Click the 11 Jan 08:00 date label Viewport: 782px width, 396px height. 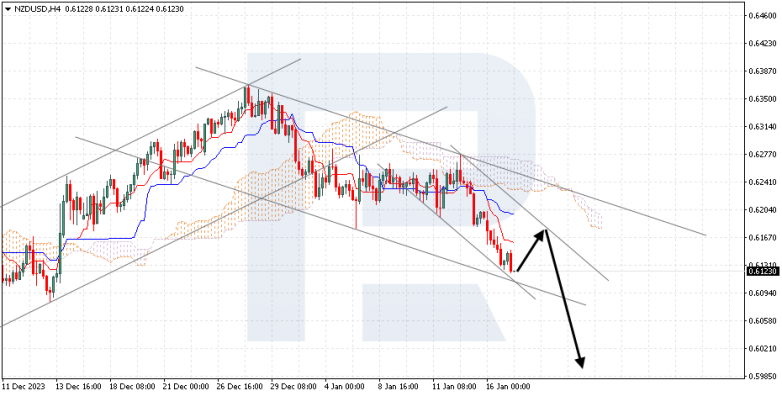tap(454, 387)
